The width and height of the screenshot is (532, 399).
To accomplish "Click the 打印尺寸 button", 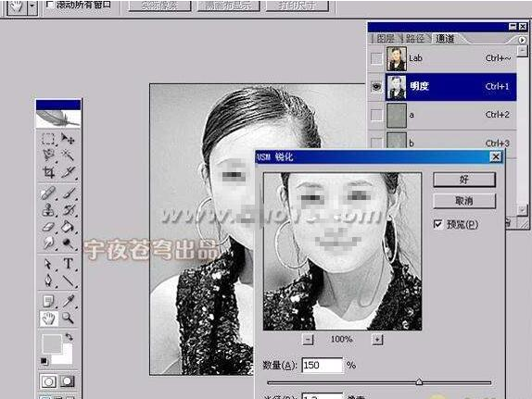I will (298, 6).
